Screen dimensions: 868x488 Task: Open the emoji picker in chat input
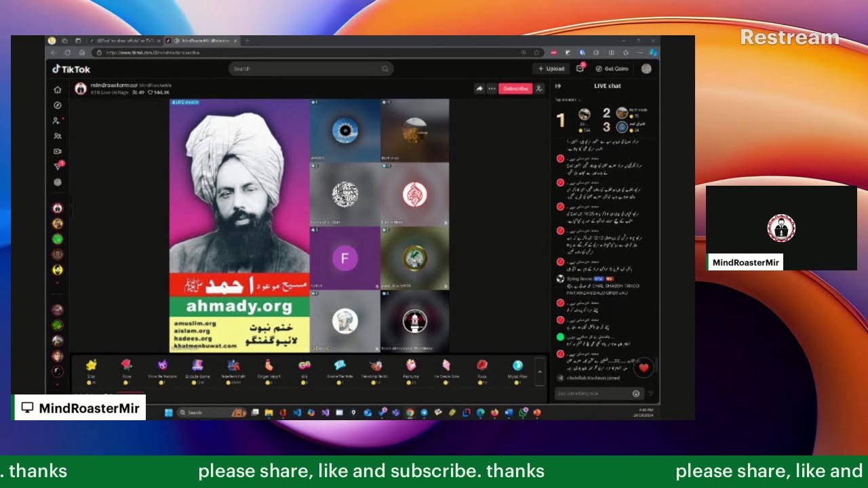(636, 394)
